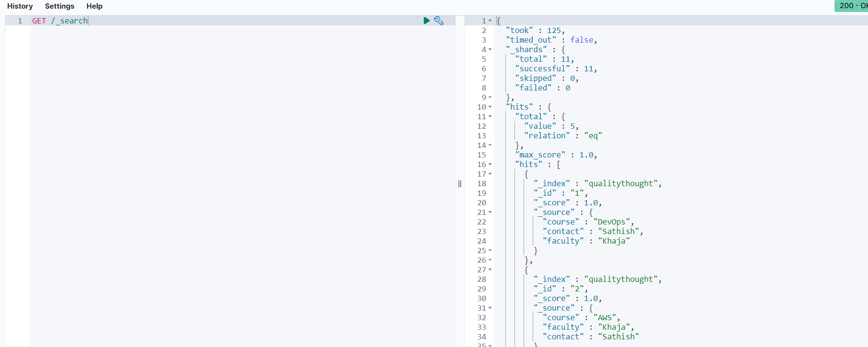Click fold end marker at line 25
This screenshot has width=868, height=347.
[490, 250]
